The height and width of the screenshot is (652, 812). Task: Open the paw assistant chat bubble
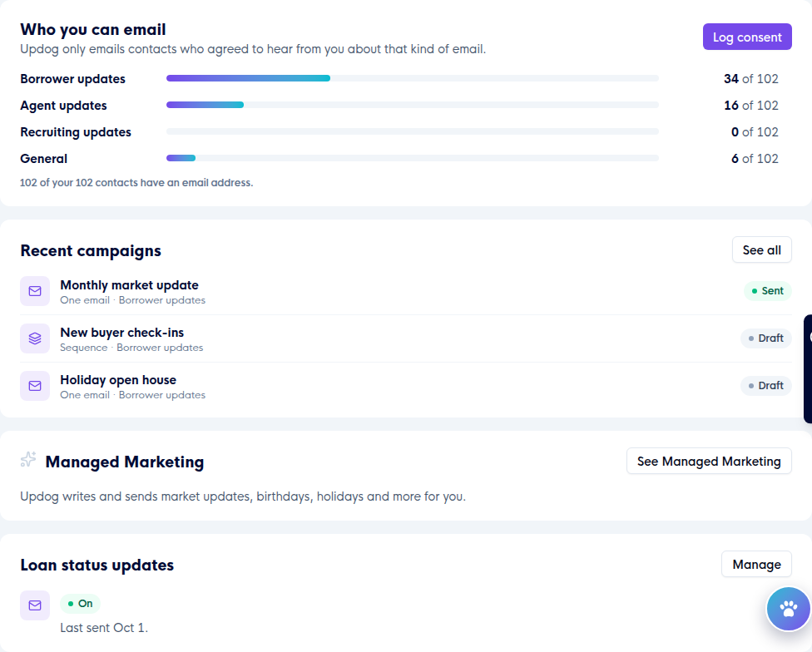788,609
